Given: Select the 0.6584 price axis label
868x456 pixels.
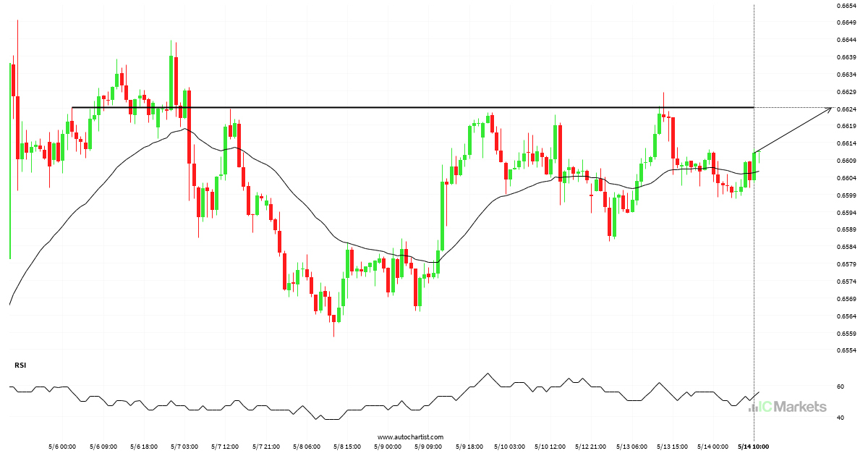Looking at the screenshot, I should coord(846,247).
